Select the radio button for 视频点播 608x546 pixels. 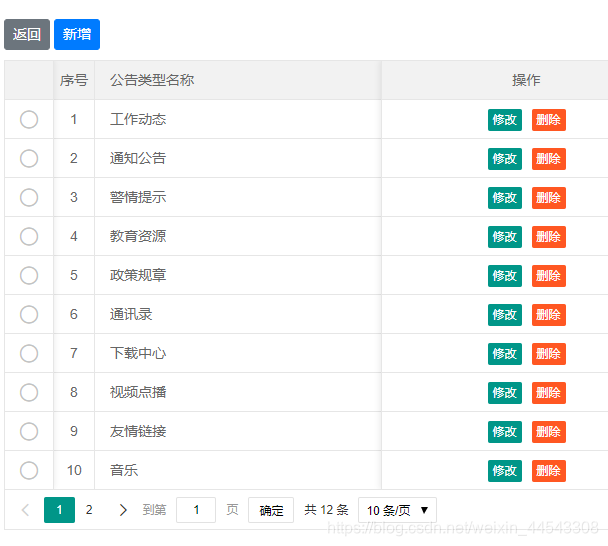[x=29, y=392]
